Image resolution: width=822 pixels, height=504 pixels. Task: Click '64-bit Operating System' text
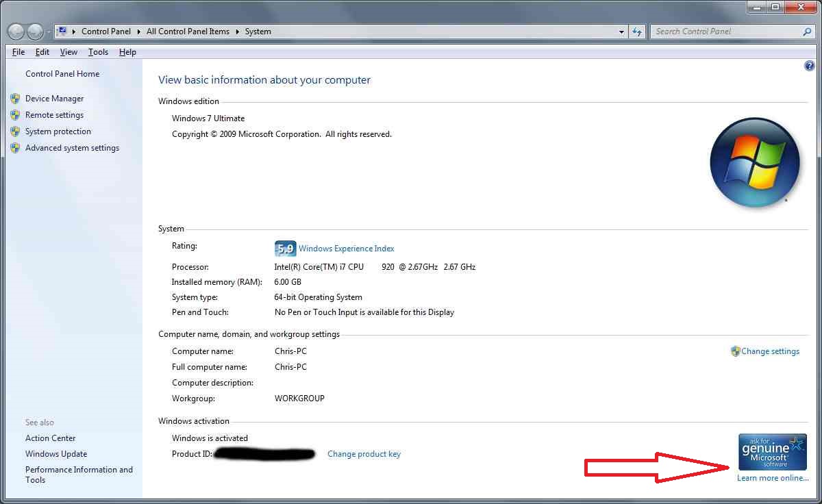(318, 297)
